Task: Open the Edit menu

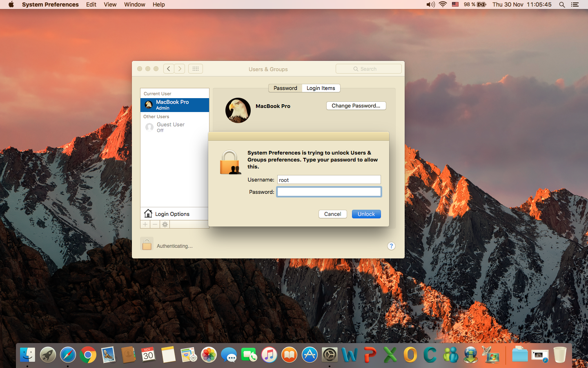Action: click(91, 4)
